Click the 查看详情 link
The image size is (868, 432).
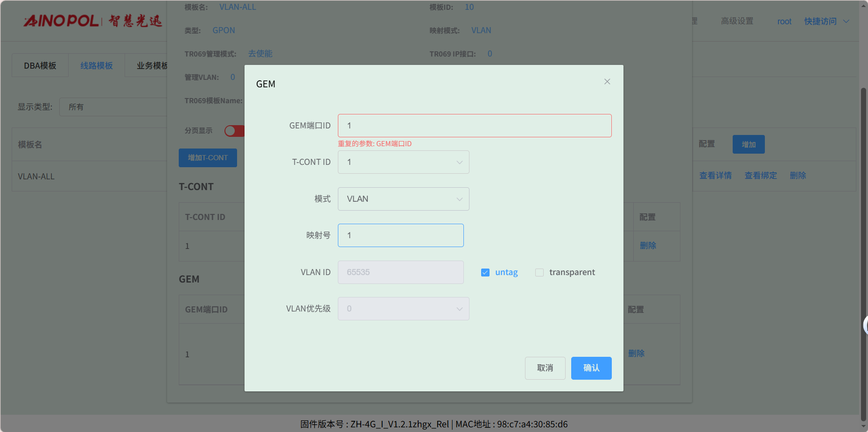pos(715,176)
